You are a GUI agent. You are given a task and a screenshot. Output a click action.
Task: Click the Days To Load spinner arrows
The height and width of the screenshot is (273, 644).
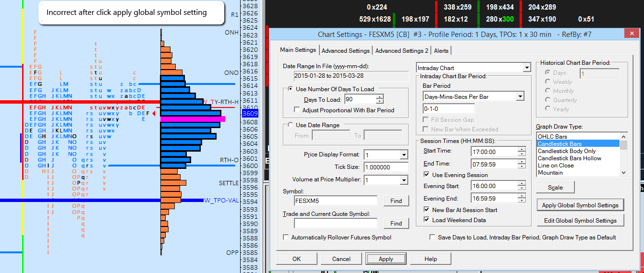pyautogui.click(x=380, y=99)
